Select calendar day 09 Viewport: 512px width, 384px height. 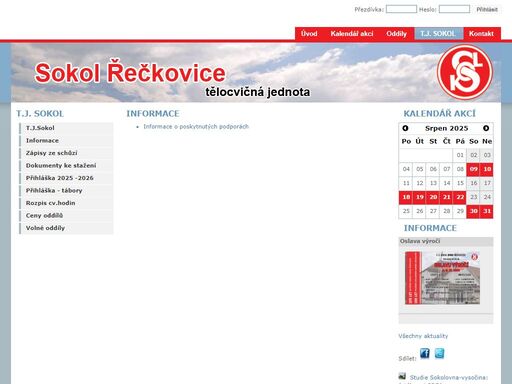(x=473, y=169)
